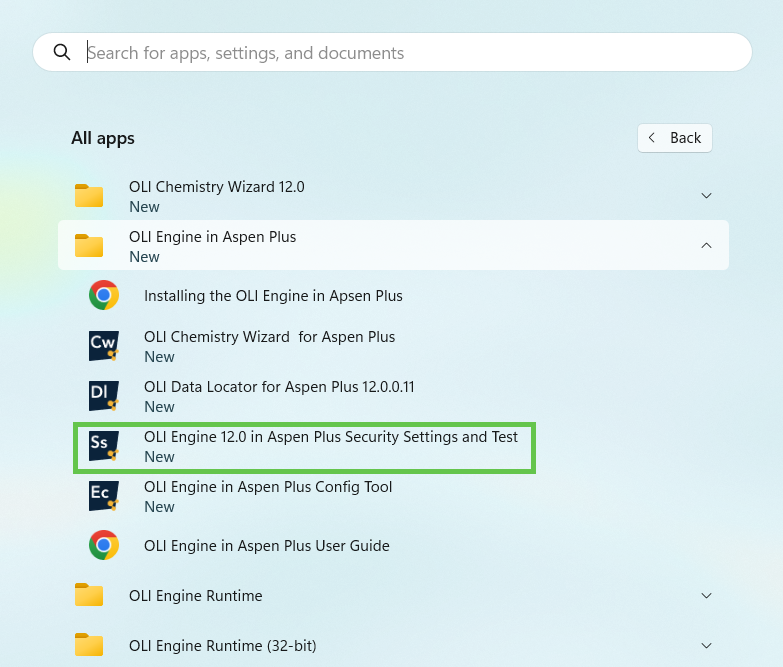The height and width of the screenshot is (667, 783).
Task: Click the OLI Engine Runtime folder icon
Action: [89, 595]
